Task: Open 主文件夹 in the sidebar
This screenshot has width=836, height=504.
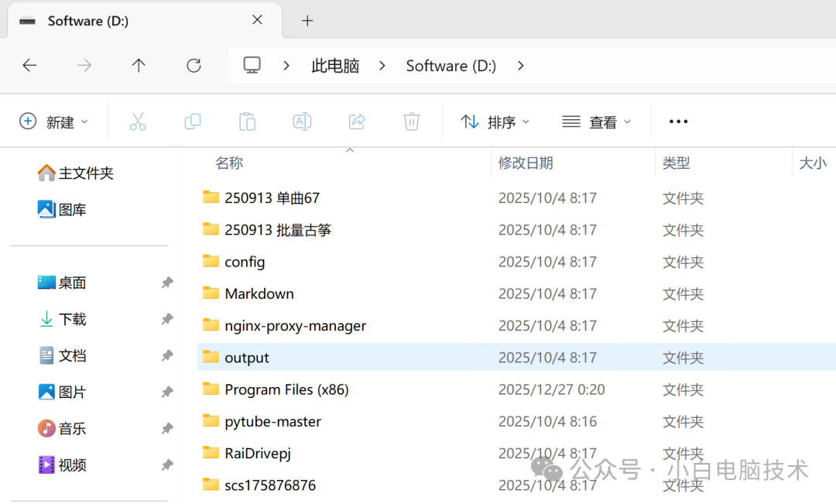Action: pyautogui.click(x=86, y=173)
